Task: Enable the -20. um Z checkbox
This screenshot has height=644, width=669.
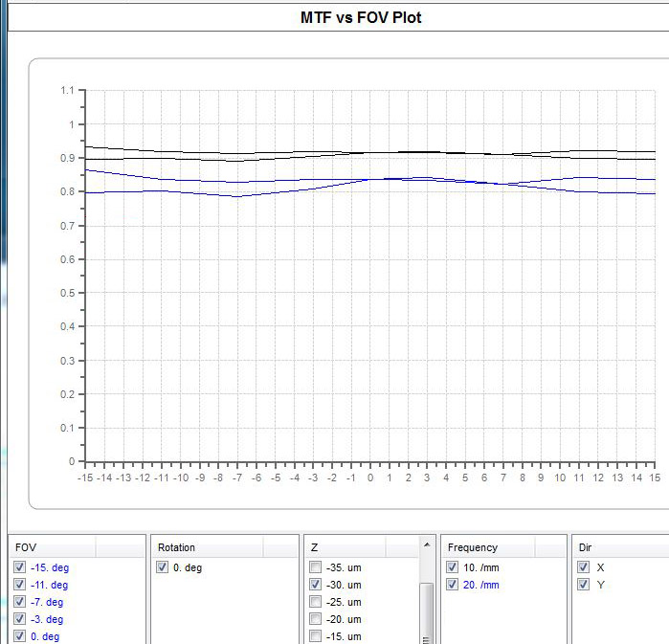Action: [x=314, y=619]
